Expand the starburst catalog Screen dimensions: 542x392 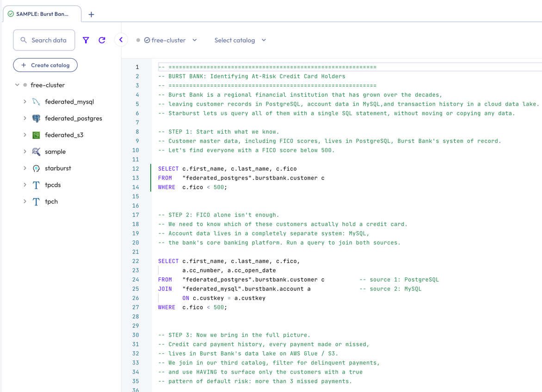pos(25,168)
